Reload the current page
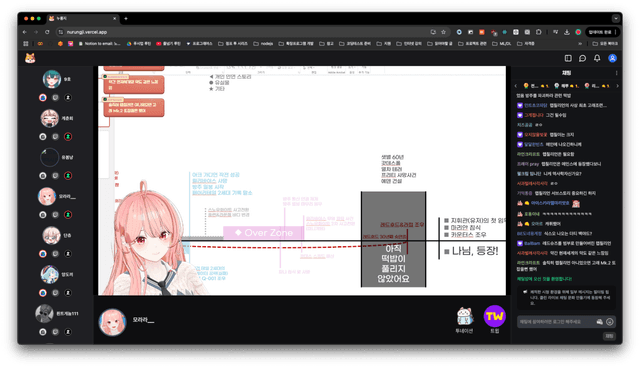 [x=47, y=32]
